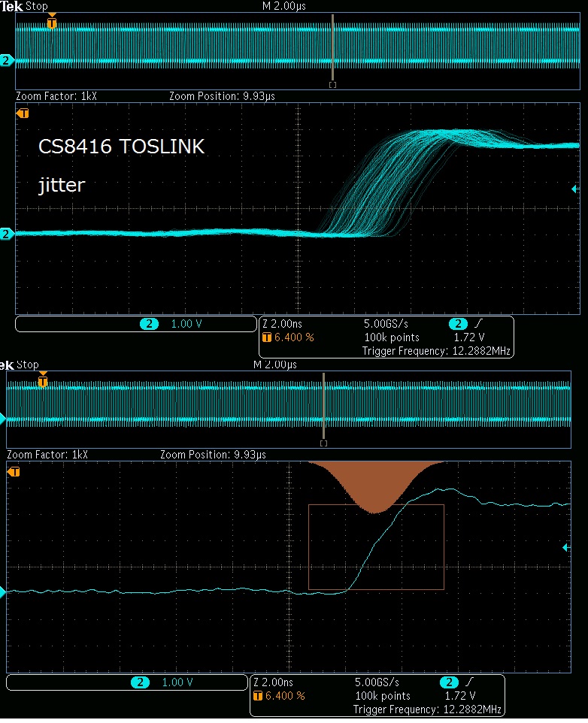
Task: Click the orange trigger T marker on the histogram capture overview strip
Action: 43,380
